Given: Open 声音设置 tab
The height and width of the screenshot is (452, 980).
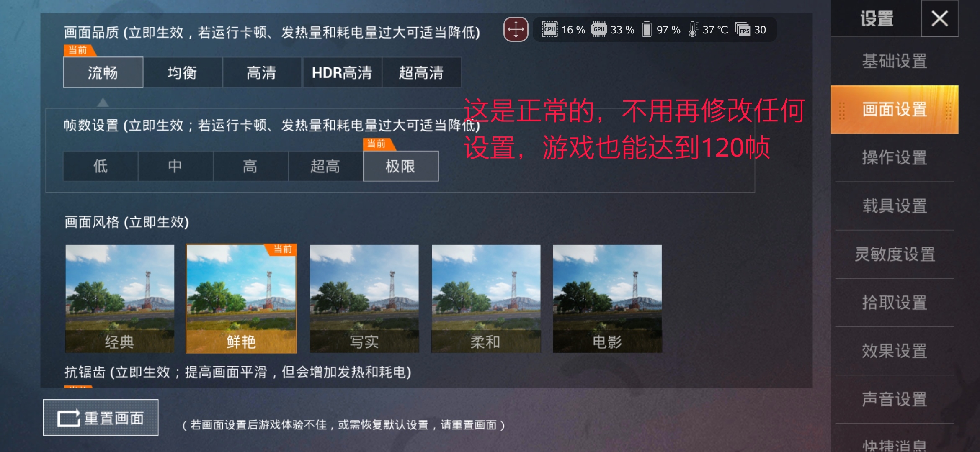Looking at the screenshot, I should click(895, 399).
